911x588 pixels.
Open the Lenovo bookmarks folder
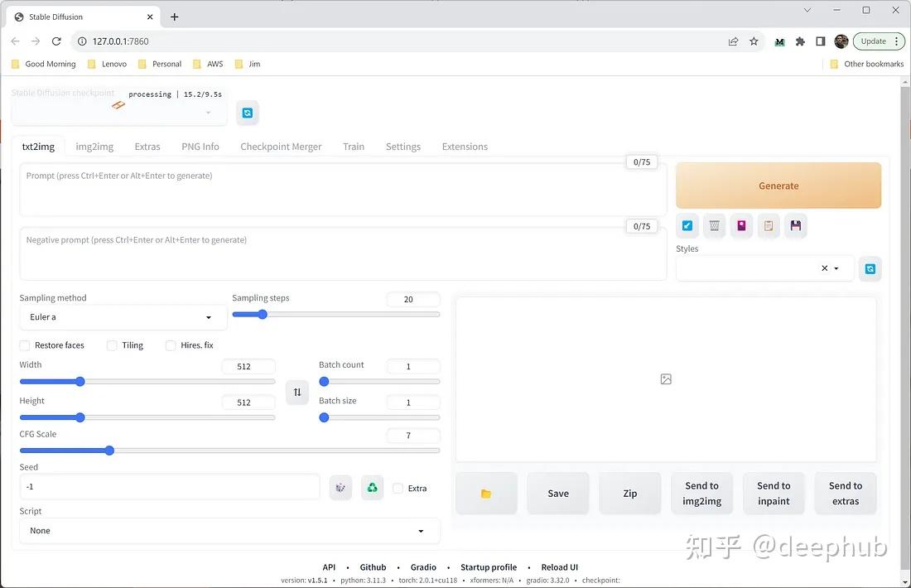[107, 64]
